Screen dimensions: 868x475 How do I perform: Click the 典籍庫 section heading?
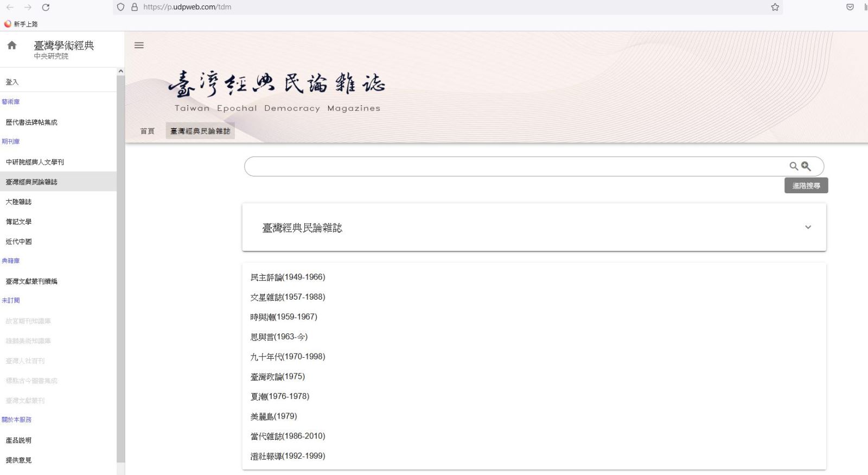pos(11,261)
